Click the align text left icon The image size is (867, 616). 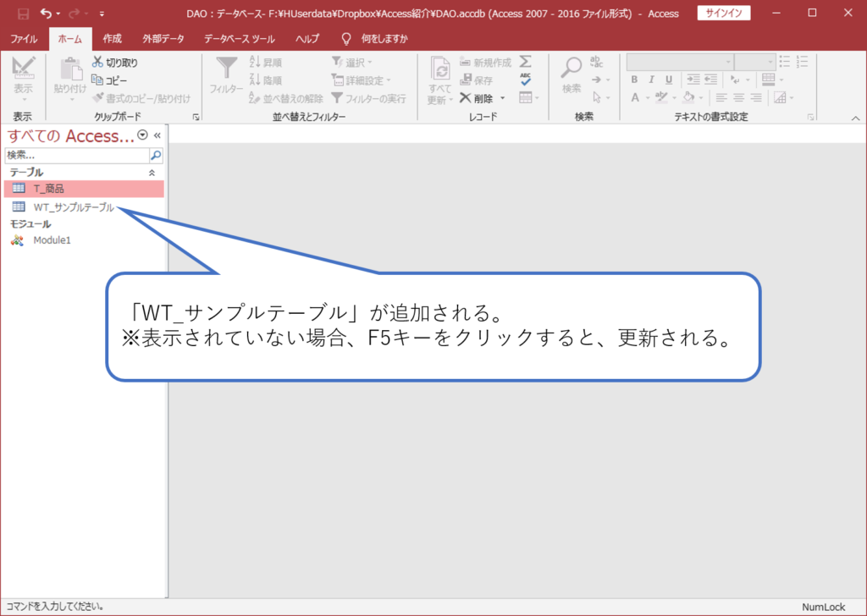coord(721,98)
